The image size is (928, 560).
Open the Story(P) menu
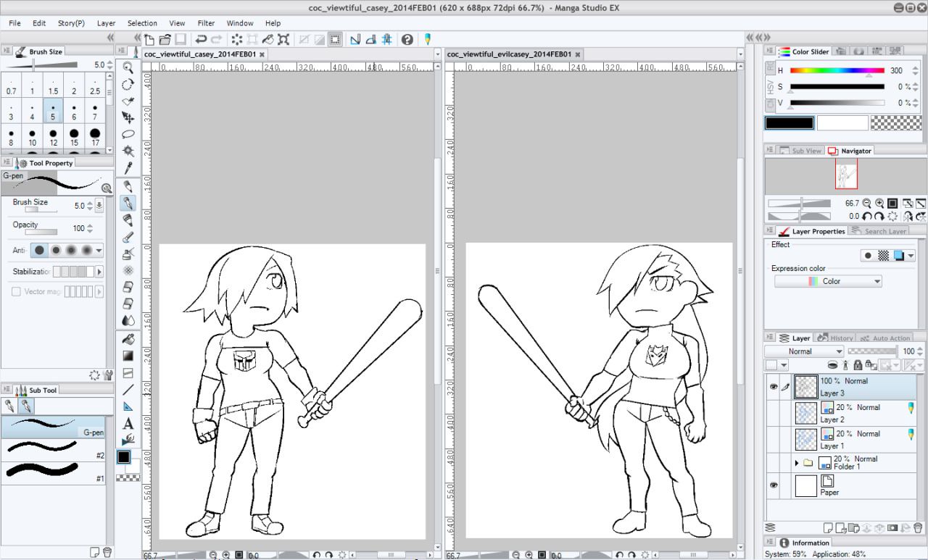click(x=71, y=23)
